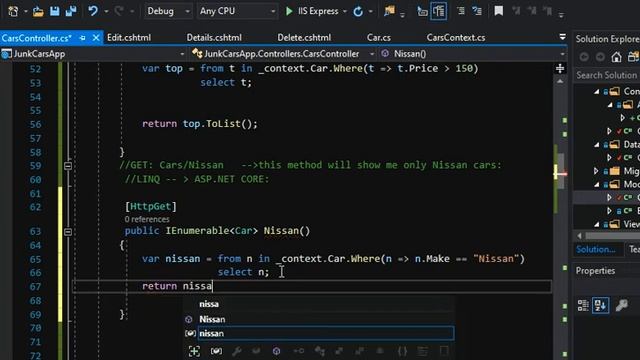Click the '0 references' CodeLens link
The height and width of the screenshot is (360, 640).
coord(147,220)
